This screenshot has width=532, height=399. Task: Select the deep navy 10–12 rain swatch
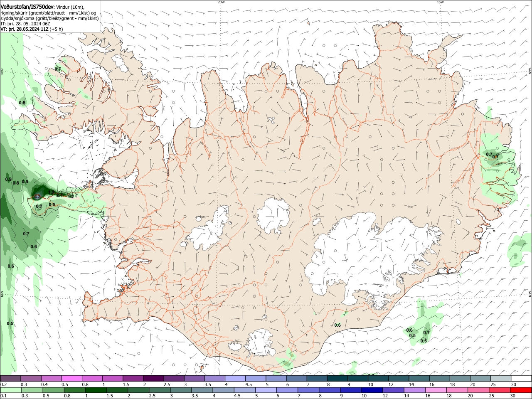[372, 390]
